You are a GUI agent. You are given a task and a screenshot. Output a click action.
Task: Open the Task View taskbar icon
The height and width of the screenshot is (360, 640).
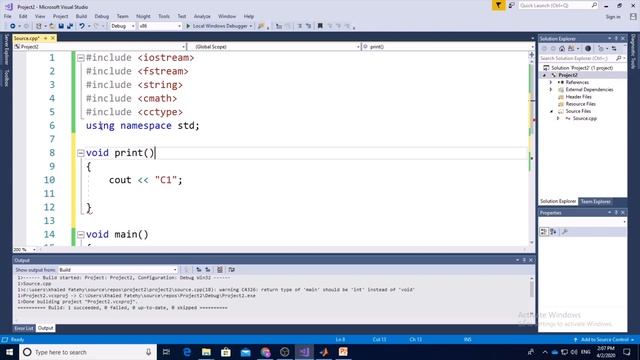pyautogui.click(x=166, y=352)
